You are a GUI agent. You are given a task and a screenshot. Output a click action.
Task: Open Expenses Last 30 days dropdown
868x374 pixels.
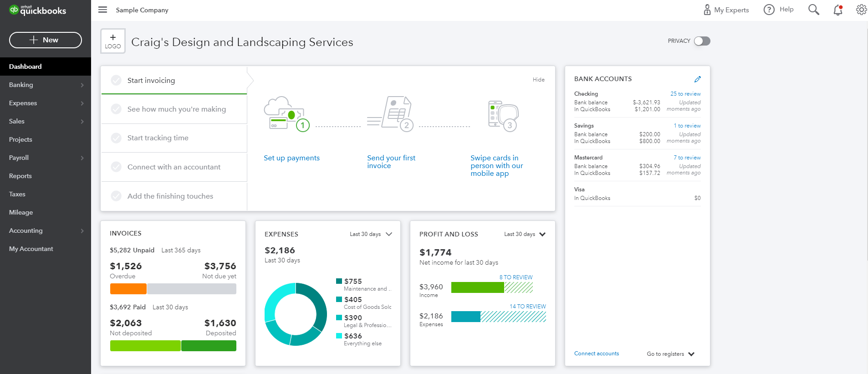[x=371, y=234]
